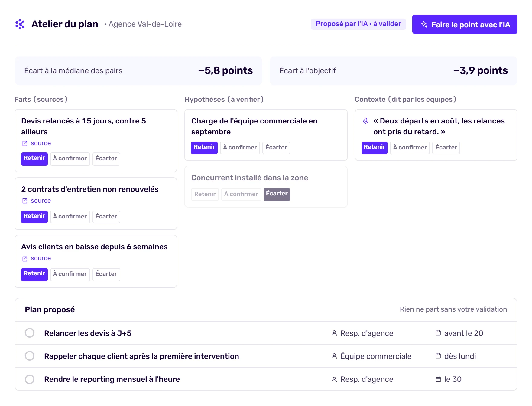Open the source link for Devis relancés
Viewport: 532px width, 406px height.
[41, 143]
